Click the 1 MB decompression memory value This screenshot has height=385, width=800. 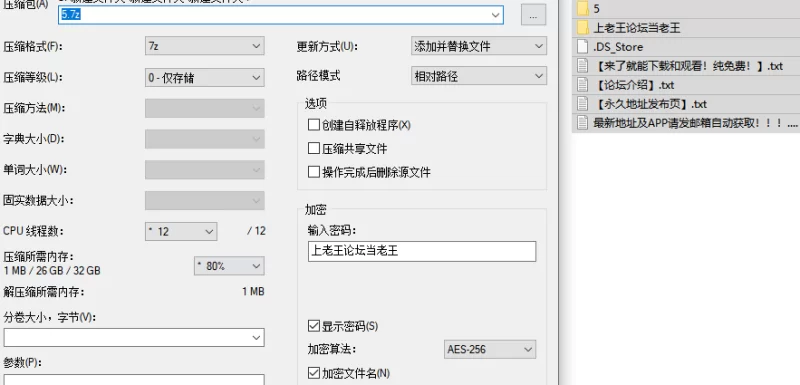[253, 292]
